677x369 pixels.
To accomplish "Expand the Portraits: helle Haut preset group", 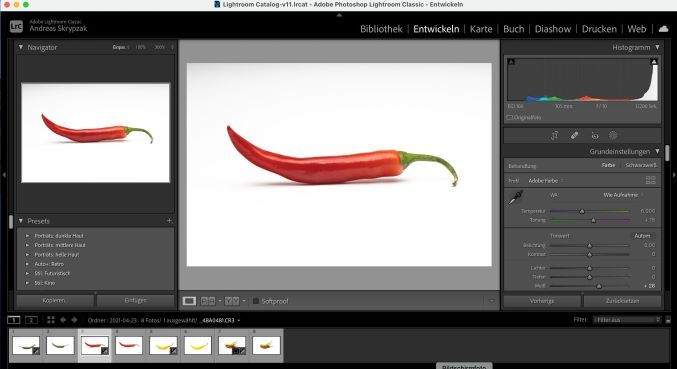I will tap(27, 254).
